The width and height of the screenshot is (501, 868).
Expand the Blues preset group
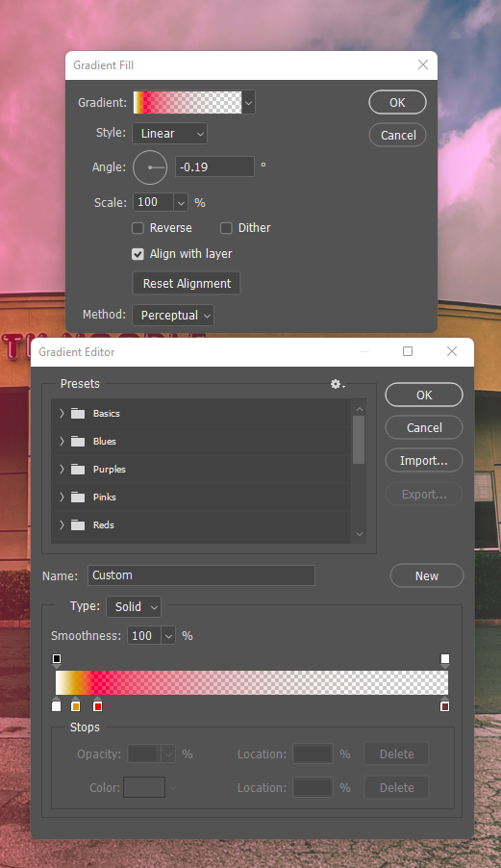pyautogui.click(x=62, y=441)
